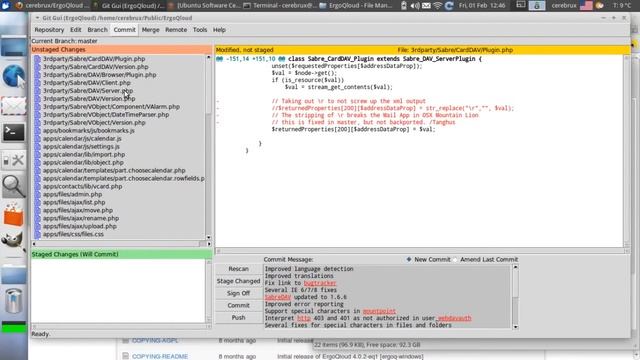Click file icon beside files/ajax/move.php
Screen dimensions: 640x360
[38, 210]
